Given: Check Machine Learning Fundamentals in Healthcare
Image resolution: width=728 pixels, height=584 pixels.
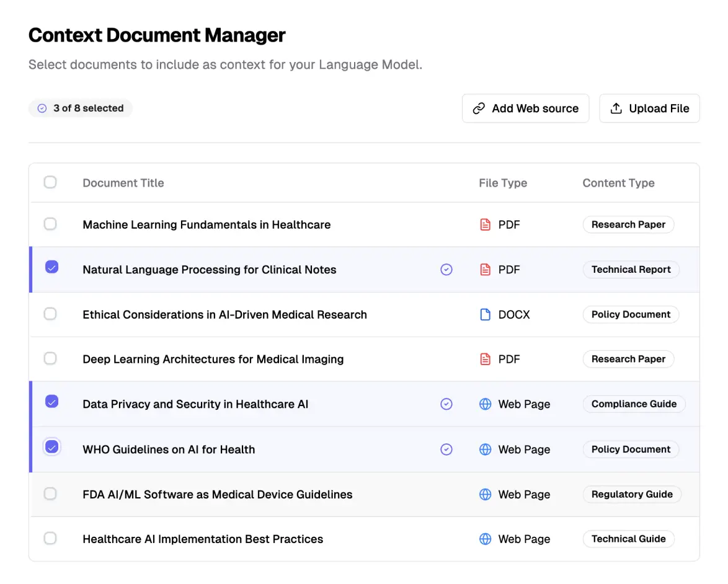Looking at the screenshot, I should (x=50, y=224).
